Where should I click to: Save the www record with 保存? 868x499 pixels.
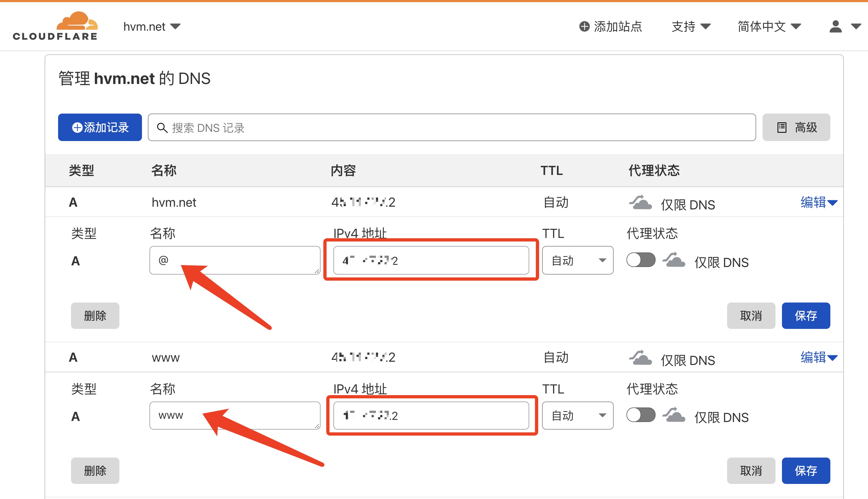pyautogui.click(x=806, y=470)
